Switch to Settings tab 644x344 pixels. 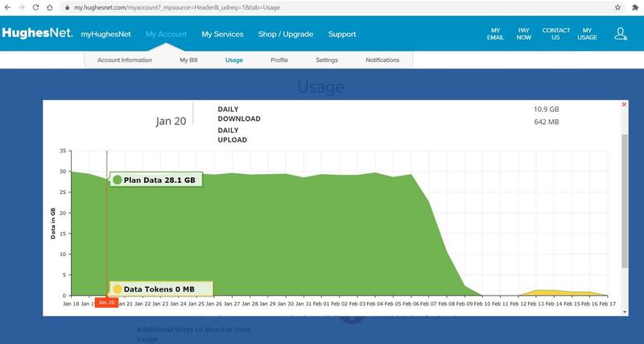pyautogui.click(x=327, y=60)
